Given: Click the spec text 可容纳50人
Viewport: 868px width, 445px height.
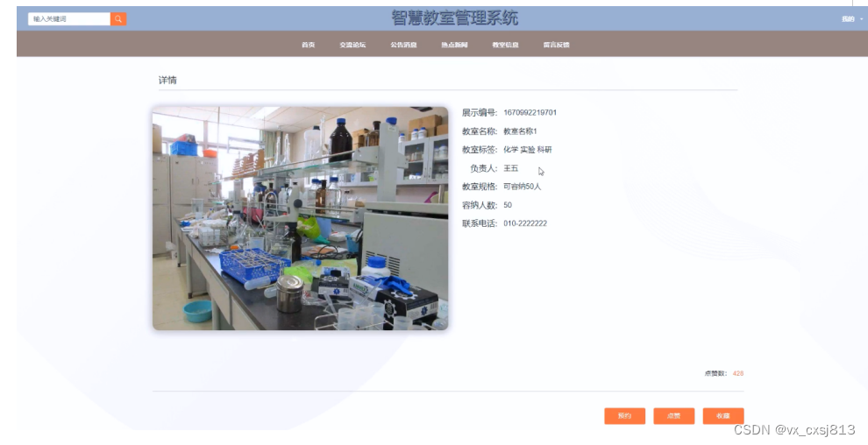Looking at the screenshot, I should pos(522,187).
